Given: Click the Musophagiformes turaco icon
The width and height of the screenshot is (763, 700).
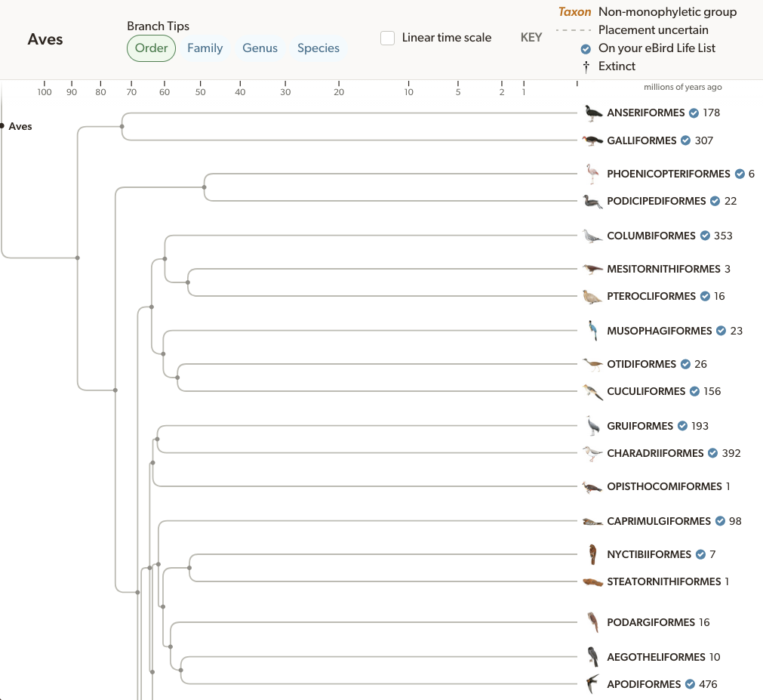Looking at the screenshot, I should 593,330.
